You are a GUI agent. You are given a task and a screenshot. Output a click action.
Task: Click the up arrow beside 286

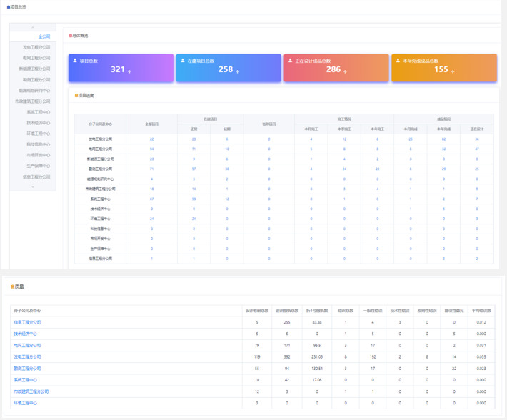(x=346, y=71)
